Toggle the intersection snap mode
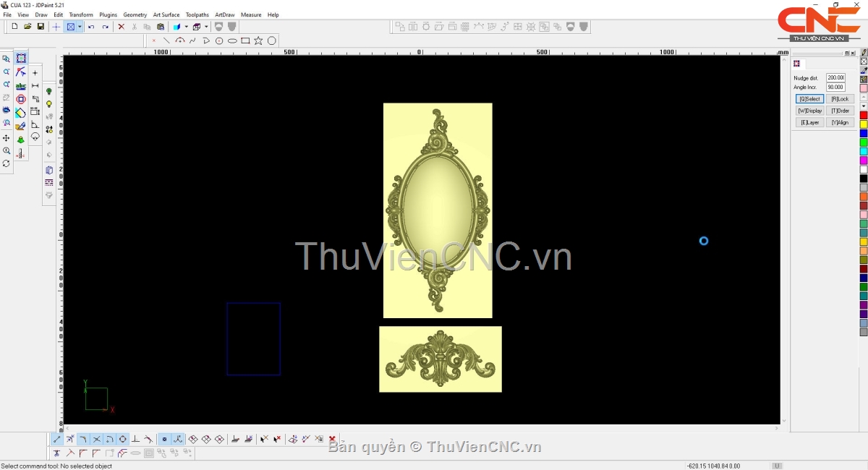The width and height of the screenshot is (868, 470). pyautogui.click(x=96, y=439)
